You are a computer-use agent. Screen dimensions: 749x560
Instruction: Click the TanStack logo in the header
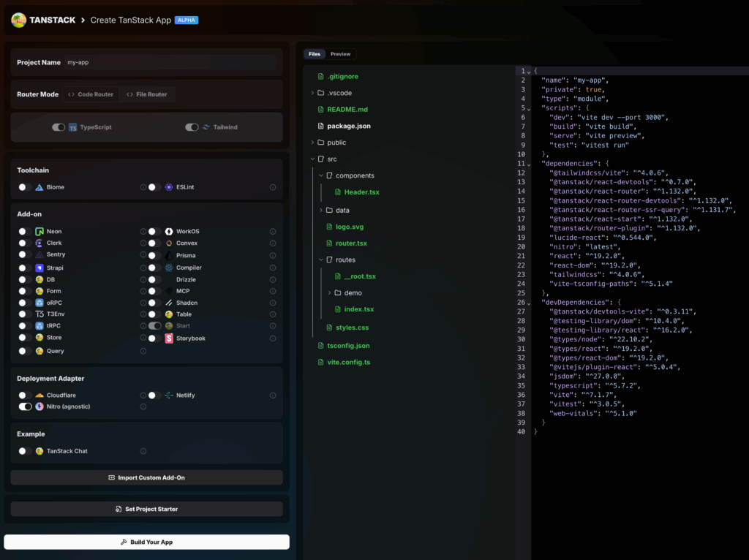(x=18, y=20)
